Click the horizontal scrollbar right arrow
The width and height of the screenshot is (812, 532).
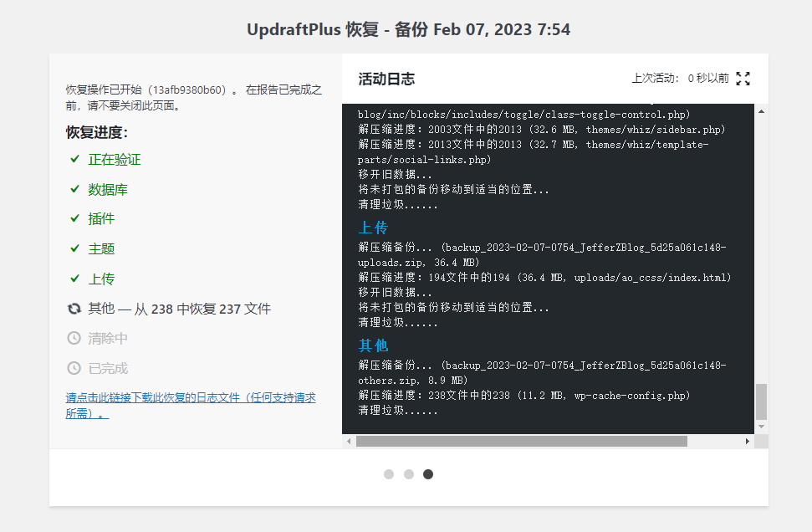pyautogui.click(x=748, y=442)
